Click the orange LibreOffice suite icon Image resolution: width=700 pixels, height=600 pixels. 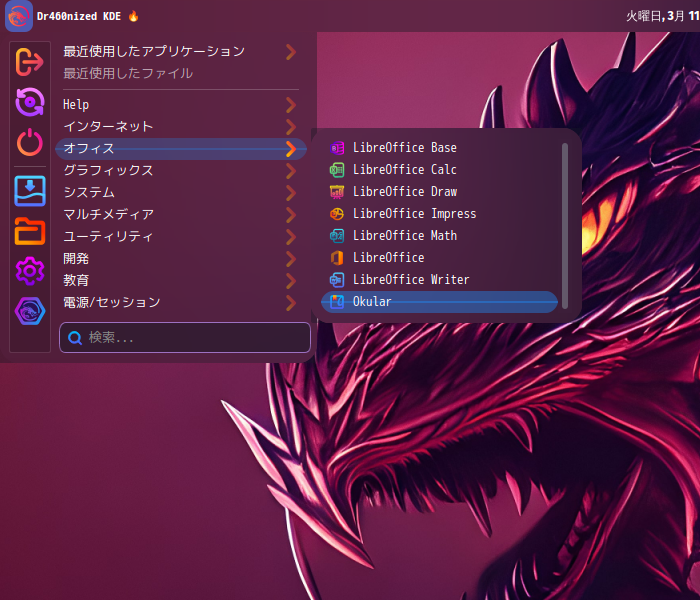[337, 258]
